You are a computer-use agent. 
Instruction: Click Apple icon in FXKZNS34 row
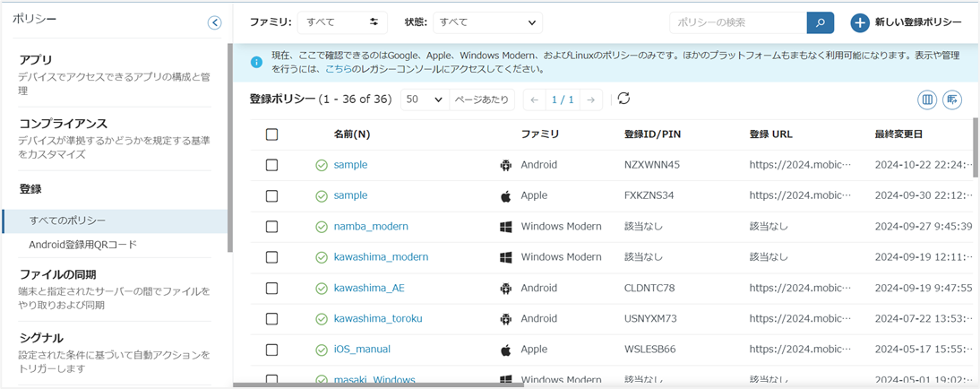(x=505, y=195)
